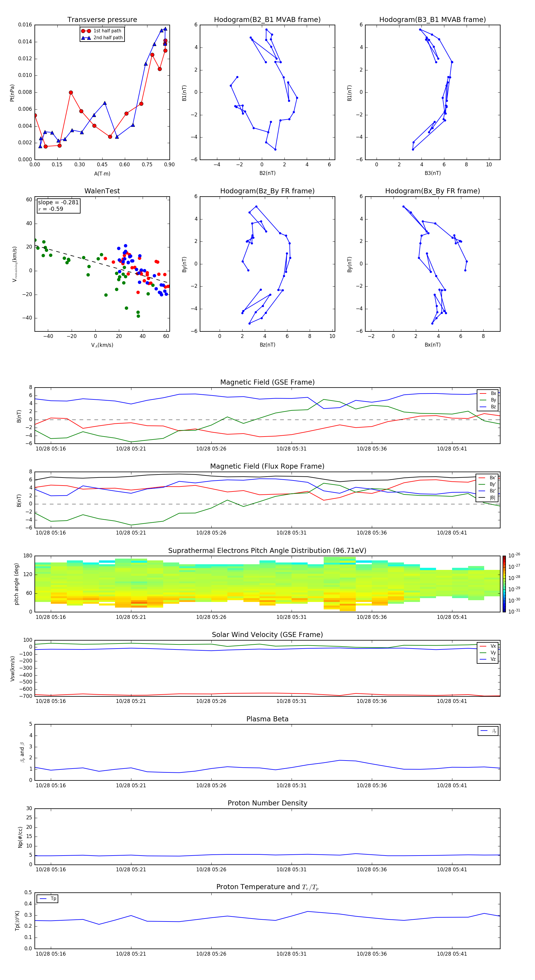Click the 'V_A(km/s)' axis label
The image size is (535, 980).
(102, 345)
